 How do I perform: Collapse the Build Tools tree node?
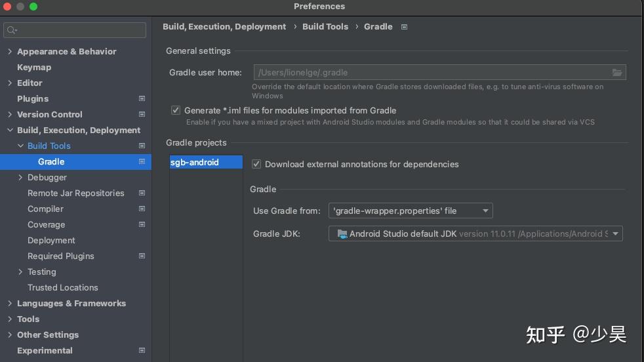[20, 146]
